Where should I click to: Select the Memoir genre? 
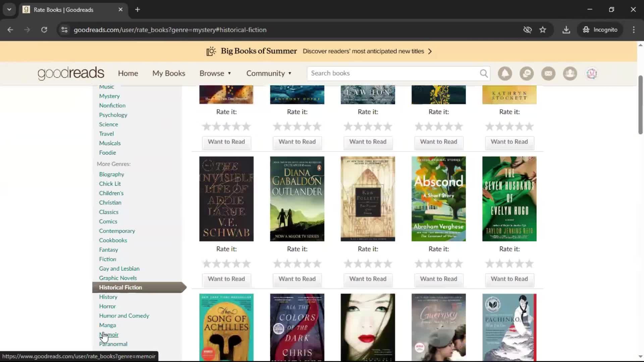pyautogui.click(x=109, y=335)
